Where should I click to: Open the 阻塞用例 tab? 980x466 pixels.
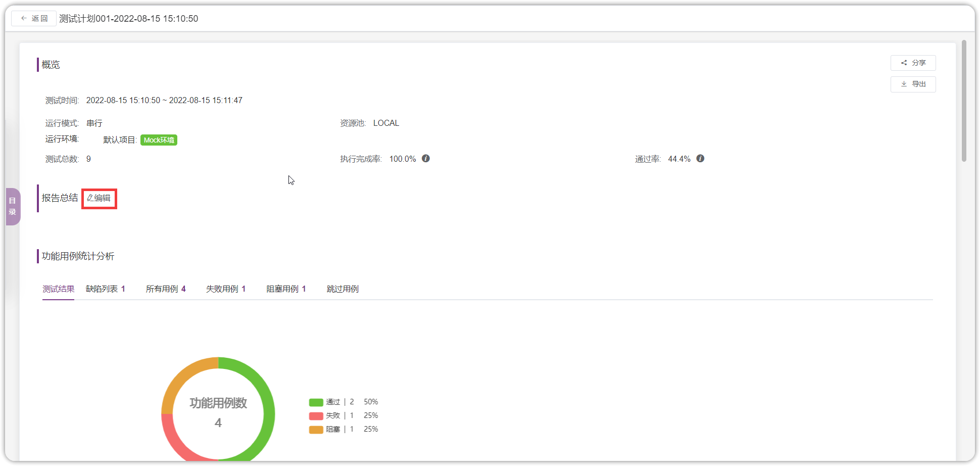coord(286,289)
